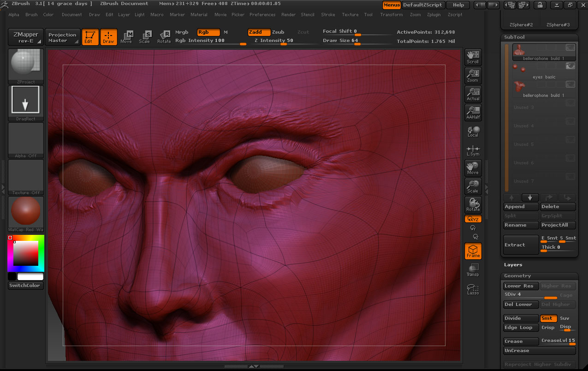Open the Brush menu
588x371 pixels.
pyautogui.click(x=31, y=15)
